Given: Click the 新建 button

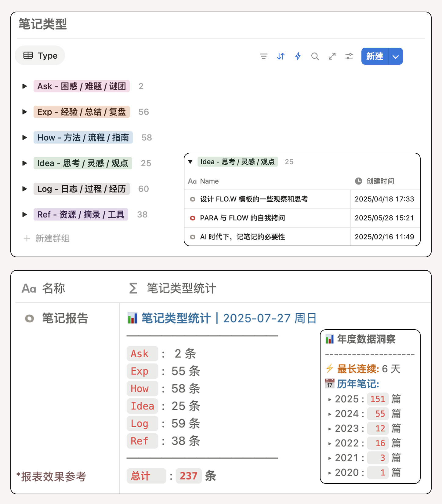Looking at the screenshot, I should point(375,57).
